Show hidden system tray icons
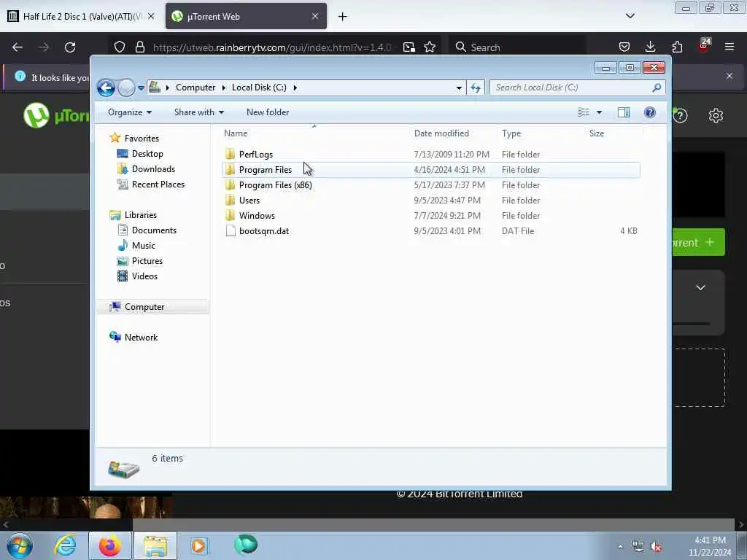Screen dimensions: 747x560 pos(620,547)
